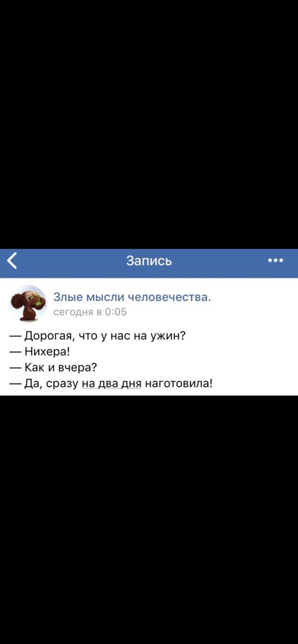The width and height of the screenshot is (298, 644).
Task: Select the line "Дорогая, что у нас на ужин?"
Action: [97, 336]
